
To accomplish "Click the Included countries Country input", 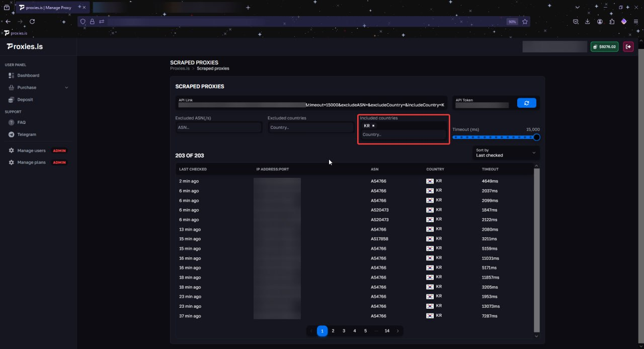I will (403, 134).
